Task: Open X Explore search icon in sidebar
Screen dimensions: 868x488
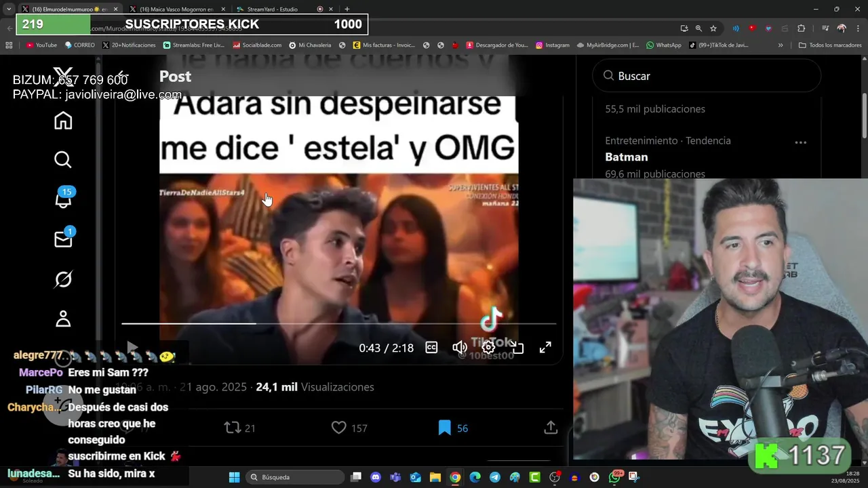Action: pyautogui.click(x=63, y=160)
